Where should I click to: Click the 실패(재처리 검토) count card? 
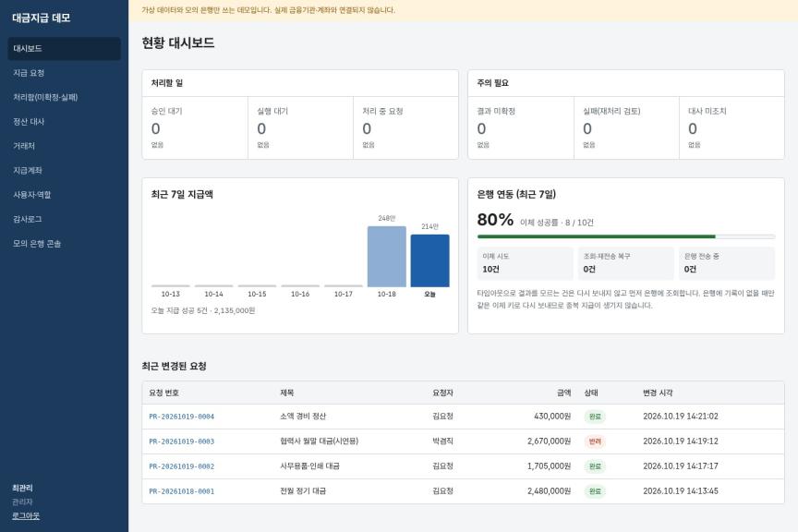pos(626,127)
